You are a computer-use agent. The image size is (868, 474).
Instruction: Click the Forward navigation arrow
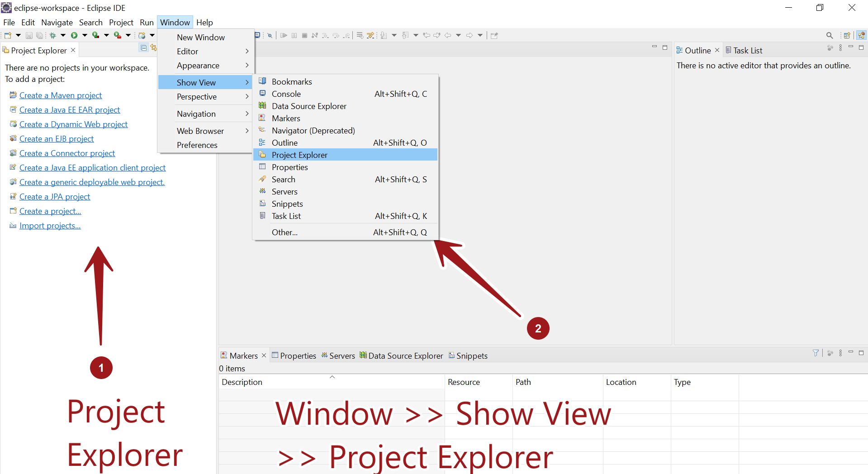pyautogui.click(x=470, y=35)
